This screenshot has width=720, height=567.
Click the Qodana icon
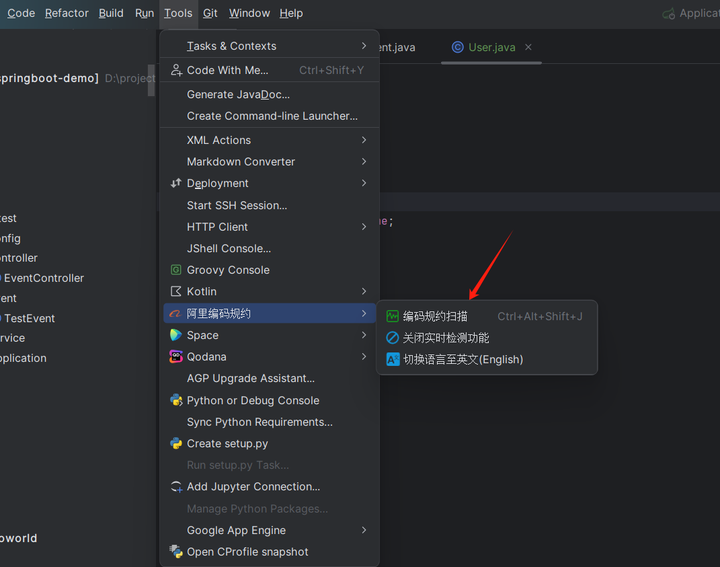(x=176, y=357)
